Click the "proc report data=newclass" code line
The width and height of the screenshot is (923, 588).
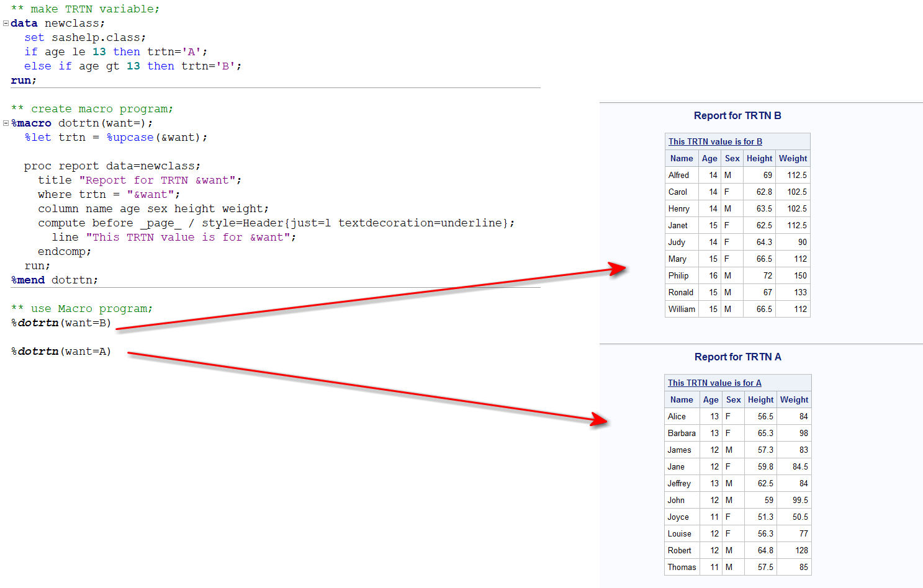112,166
